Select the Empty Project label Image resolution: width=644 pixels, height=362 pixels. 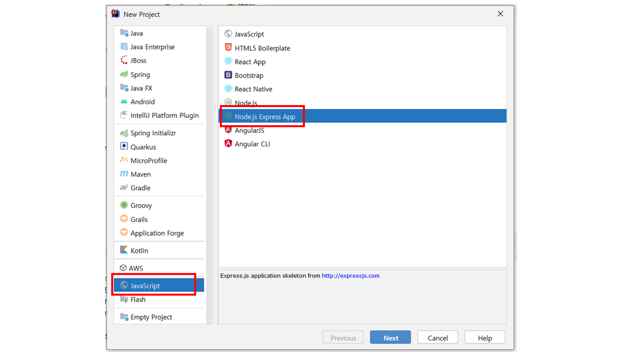(x=151, y=317)
